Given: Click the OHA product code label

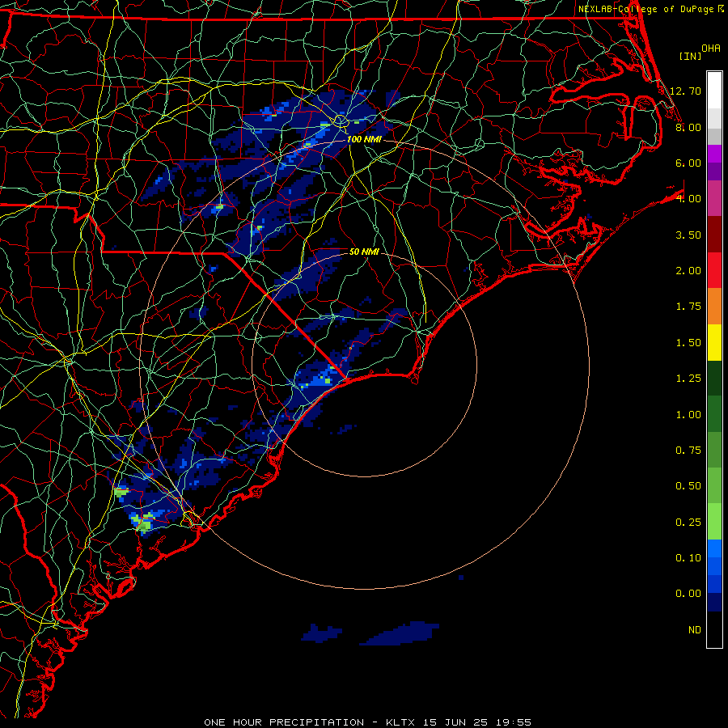Looking at the screenshot, I should [711, 49].
